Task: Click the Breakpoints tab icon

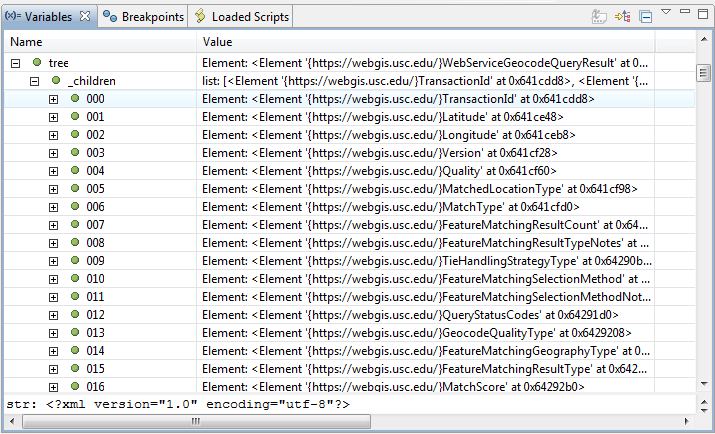Action: coord(109,16)
